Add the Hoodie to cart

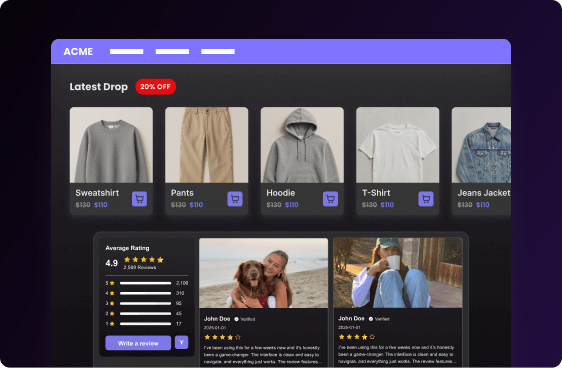330,199
